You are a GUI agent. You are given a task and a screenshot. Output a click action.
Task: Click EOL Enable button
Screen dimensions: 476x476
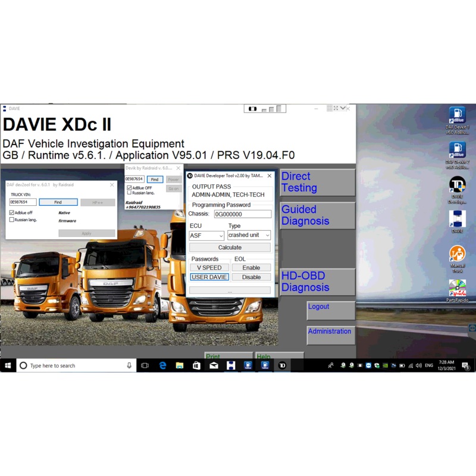click(x=251, y=267)
